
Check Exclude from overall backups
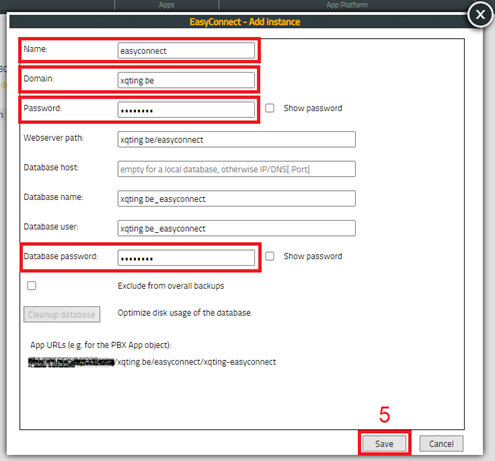[32, 286]
